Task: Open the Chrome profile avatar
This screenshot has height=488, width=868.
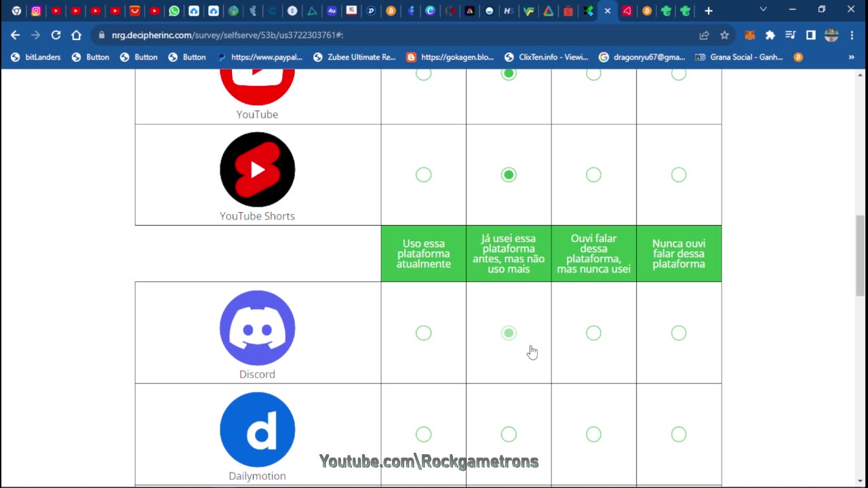Action: (x=831, y=35)
